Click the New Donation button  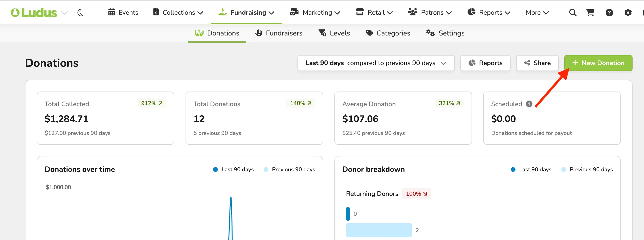598,63
